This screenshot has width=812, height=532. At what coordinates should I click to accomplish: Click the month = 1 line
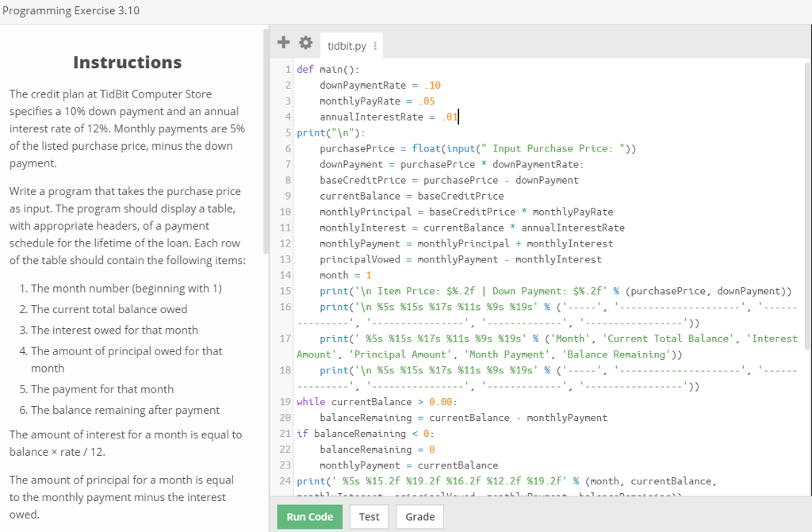pos(346,276)
